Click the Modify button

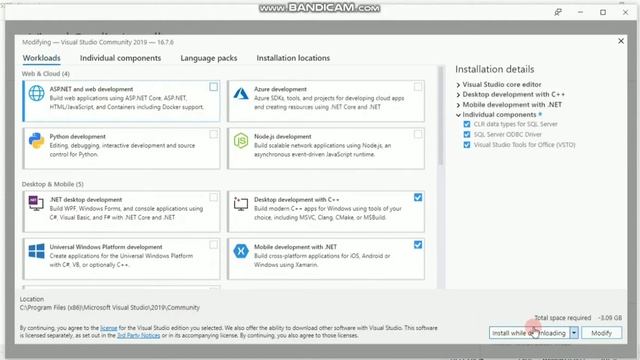point(602,333)
